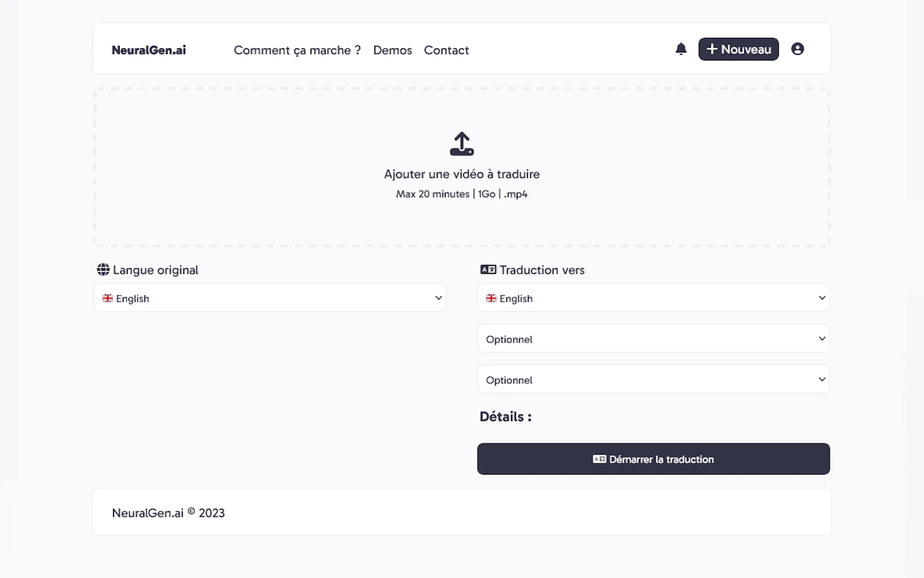Click the NeuralGen.ai logo in header
This screenshot has height=578, width=924.
click(x=148, y=50)
